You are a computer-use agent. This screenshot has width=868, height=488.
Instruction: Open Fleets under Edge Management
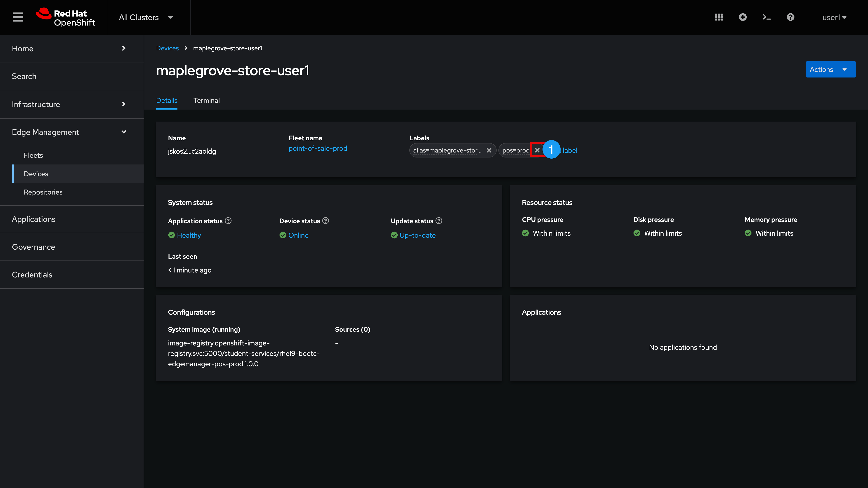pos(78,155)
